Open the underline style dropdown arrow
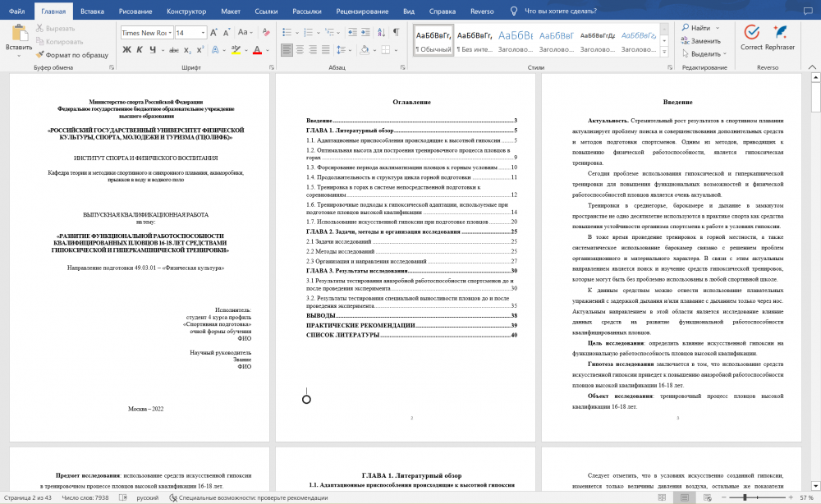 tap(163, 50)
